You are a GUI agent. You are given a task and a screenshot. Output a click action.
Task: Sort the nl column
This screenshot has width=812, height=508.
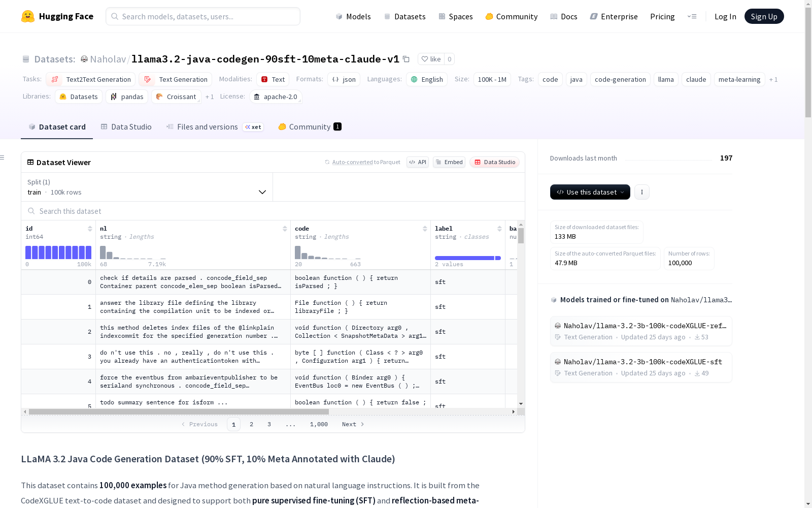[x=285, y=229]
